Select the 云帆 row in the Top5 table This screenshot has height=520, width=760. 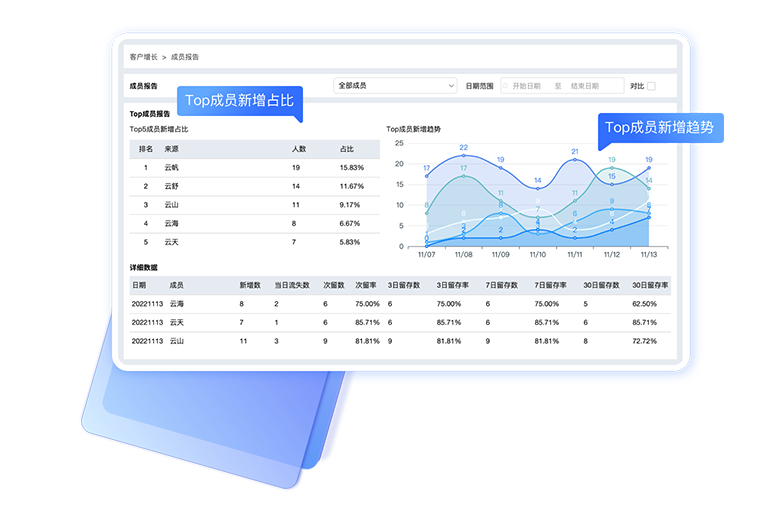(254, 168)
